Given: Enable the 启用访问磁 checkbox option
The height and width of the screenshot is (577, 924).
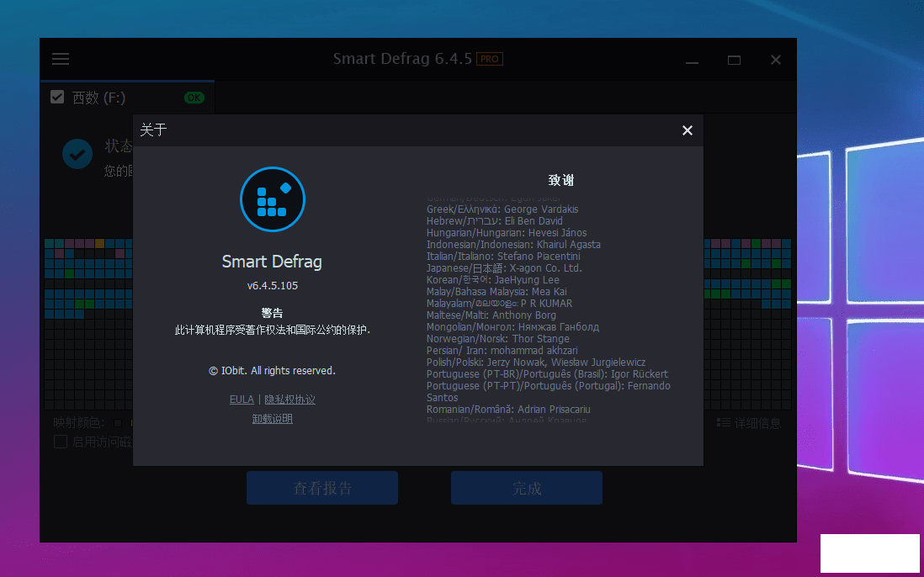Looking at the screenshot, I should (x=60, y=442).
